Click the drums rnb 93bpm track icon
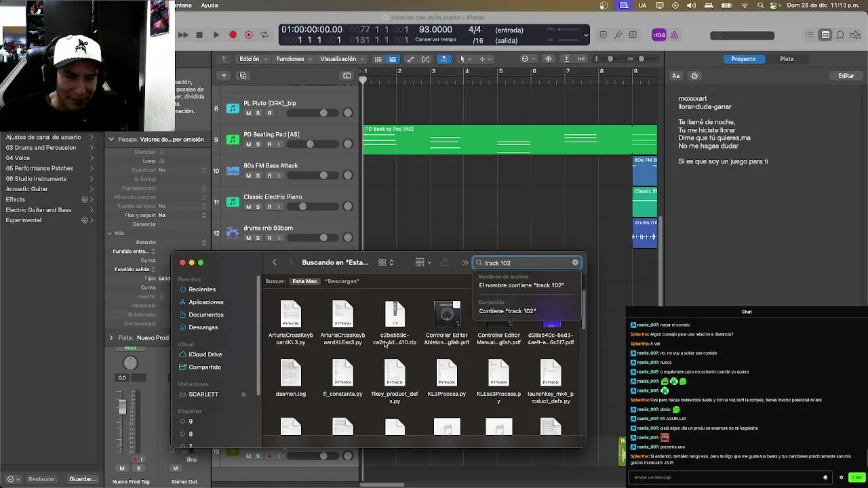The width and height of the screenshot is (868, 488). [x=233, y=233]
